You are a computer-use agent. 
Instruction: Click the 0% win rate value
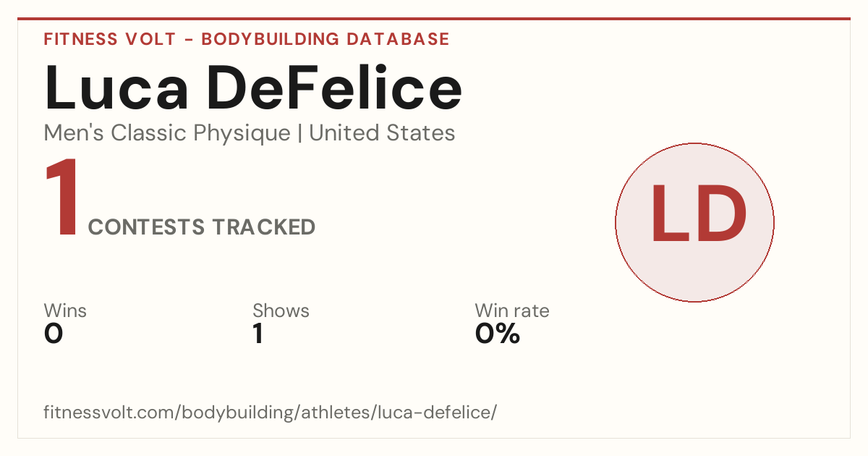click(x=498, y=334)
